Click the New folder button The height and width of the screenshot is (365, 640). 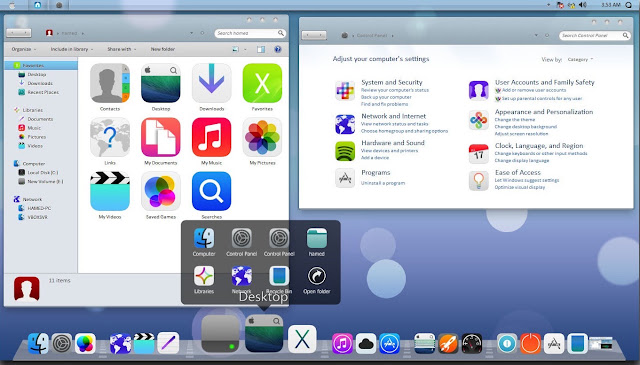[162, 49]
